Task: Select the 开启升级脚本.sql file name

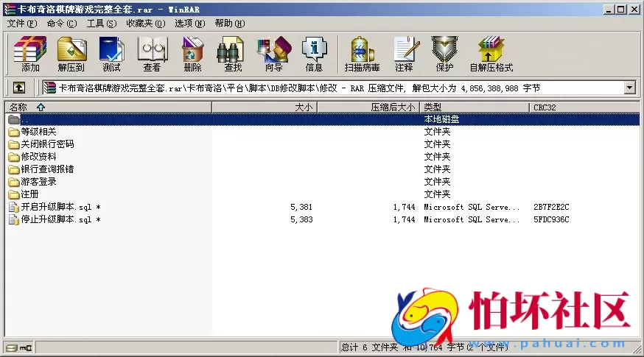Action: coord(60,207)
